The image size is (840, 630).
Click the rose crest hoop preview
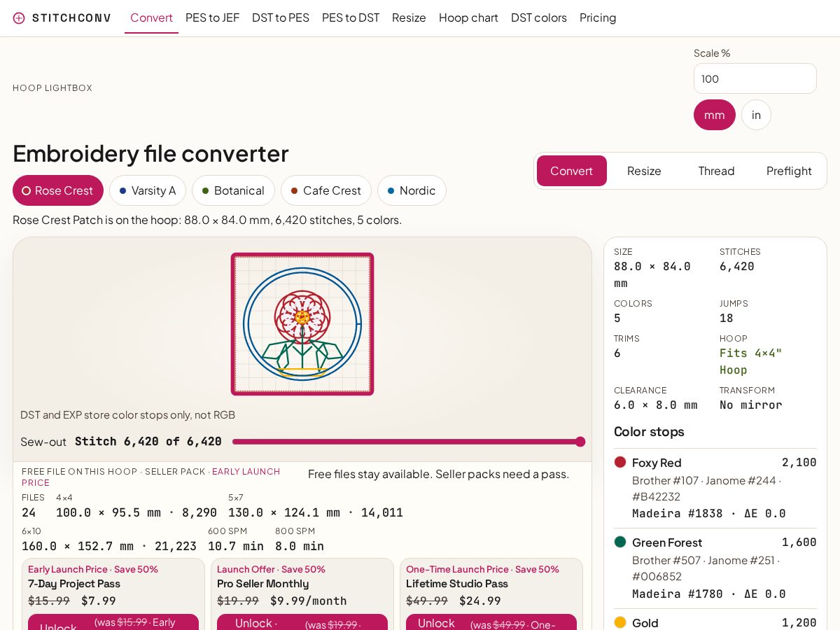302,324
